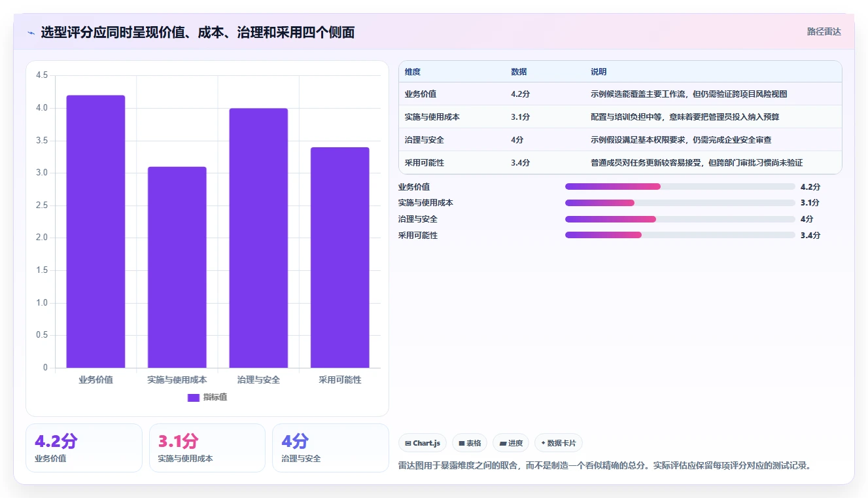Click the description starting 配置与培训负担中等
868x498 pixels.
(x=685, y=117)
